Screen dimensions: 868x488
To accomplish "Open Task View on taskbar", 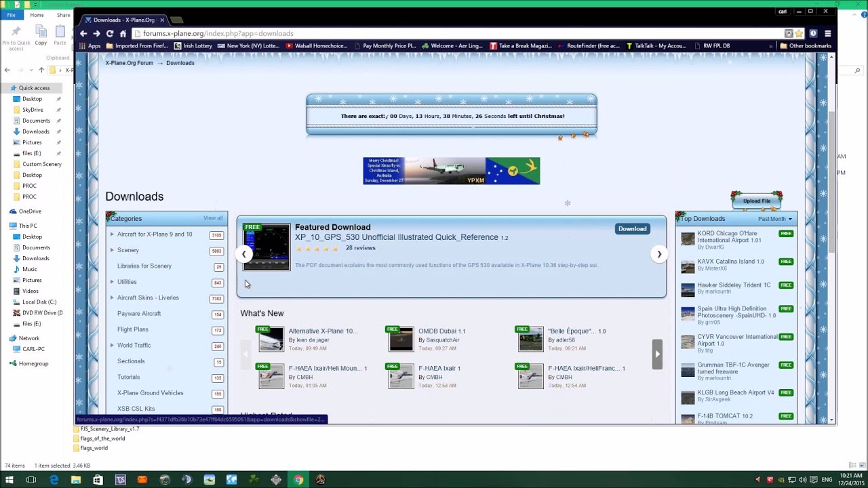I will coord(31,480).
